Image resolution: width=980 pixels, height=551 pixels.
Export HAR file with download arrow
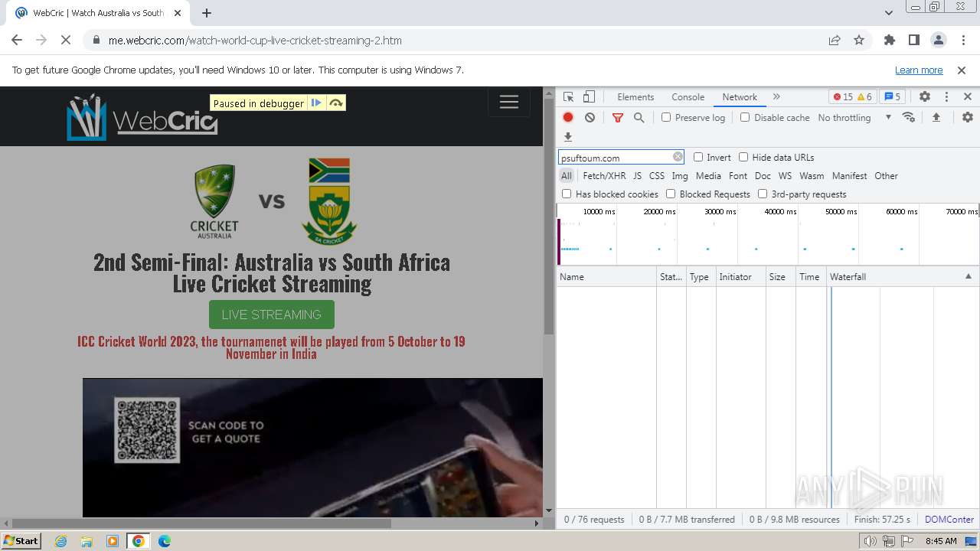click(x=568, y=137)
